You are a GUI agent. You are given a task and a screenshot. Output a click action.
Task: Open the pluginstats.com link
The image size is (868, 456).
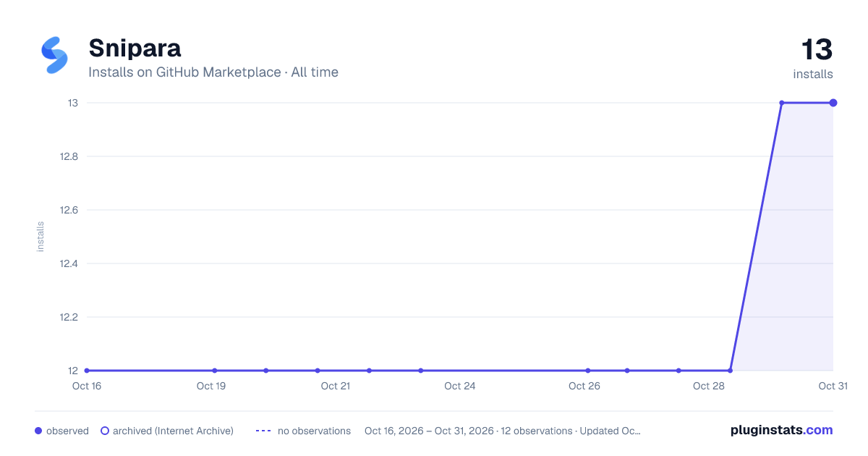(x=781, y=430)
